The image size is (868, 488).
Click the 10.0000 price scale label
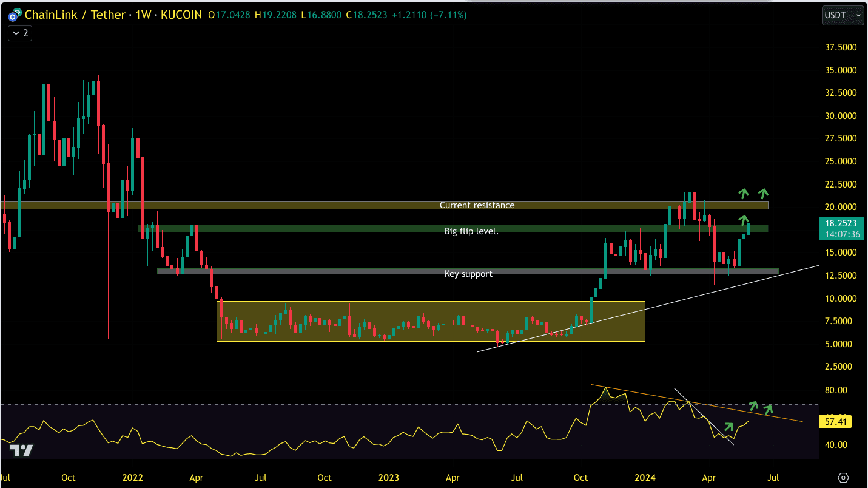839,298
